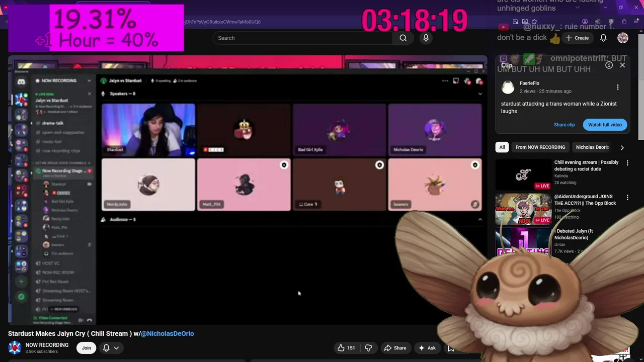
Task: Click Create button in YouTube header
Action: click(577, 38)
